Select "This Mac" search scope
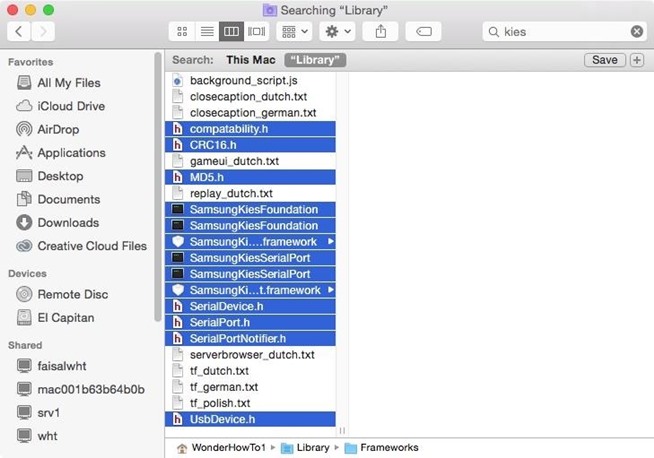 [x=250, y=60]
